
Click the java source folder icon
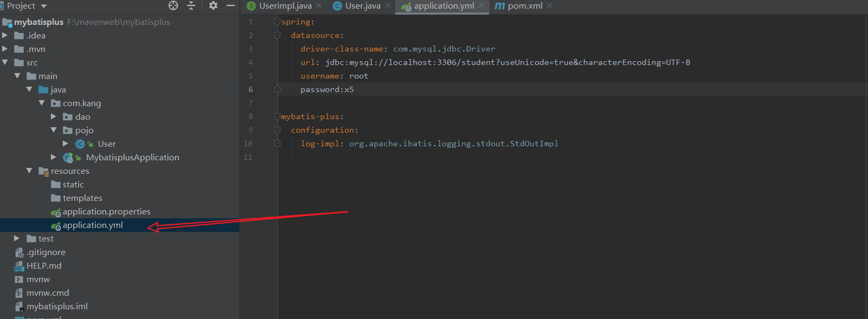coord(43,89)
